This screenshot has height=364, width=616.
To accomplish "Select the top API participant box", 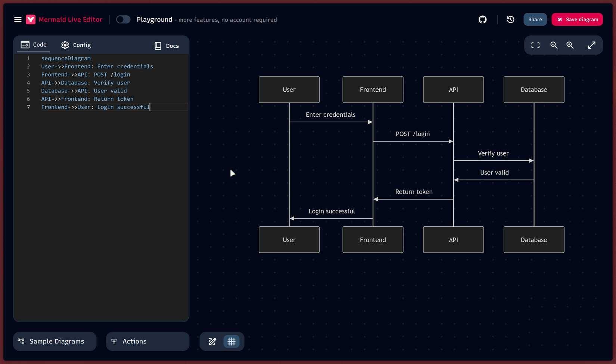I will point(454,90).
